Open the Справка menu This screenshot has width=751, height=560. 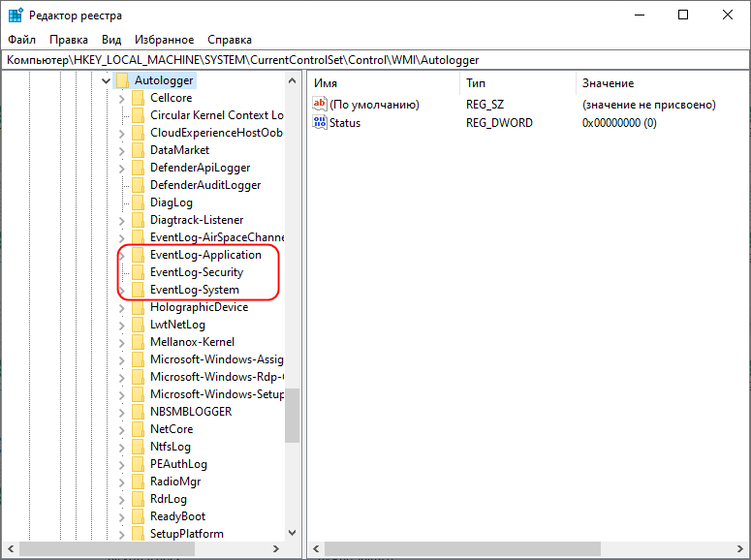(x=230, y=40)
